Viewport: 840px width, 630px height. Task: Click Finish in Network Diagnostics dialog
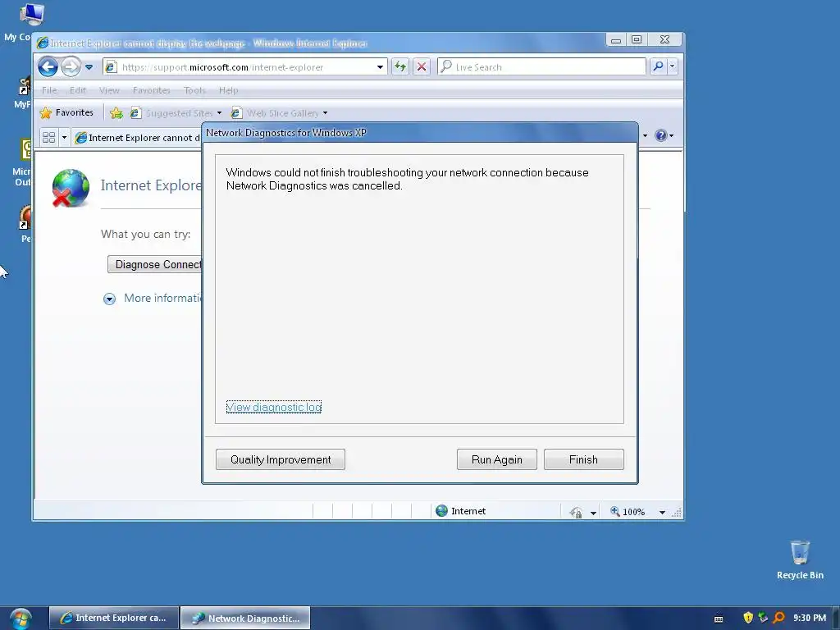[583, 459]
